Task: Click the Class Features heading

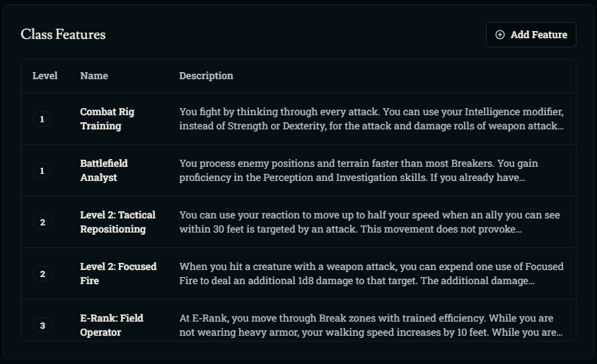Action: [63, 34]
